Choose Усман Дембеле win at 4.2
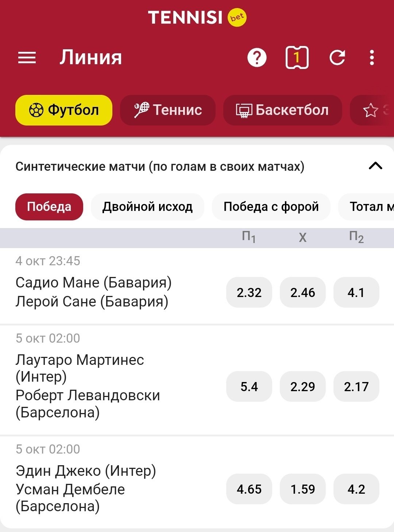This screenshot has height=532, width=394. pyautogui.click(x=356, y=489)
